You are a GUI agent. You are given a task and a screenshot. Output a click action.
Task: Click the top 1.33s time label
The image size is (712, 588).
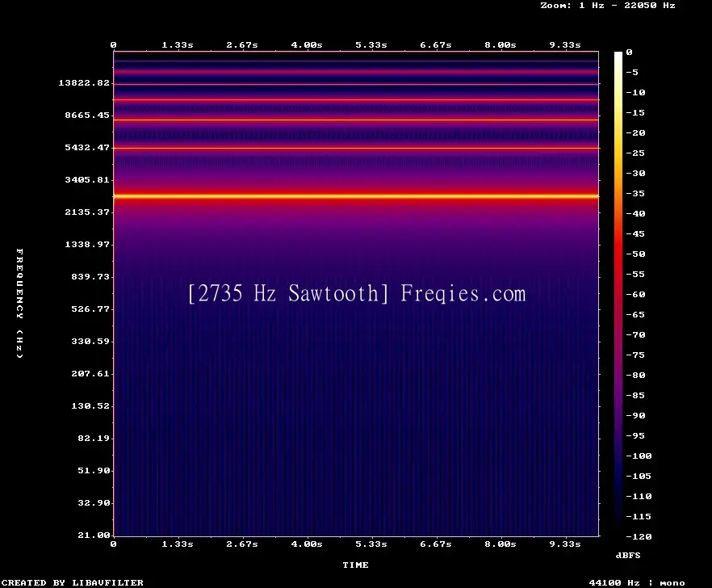click(178, 45)
